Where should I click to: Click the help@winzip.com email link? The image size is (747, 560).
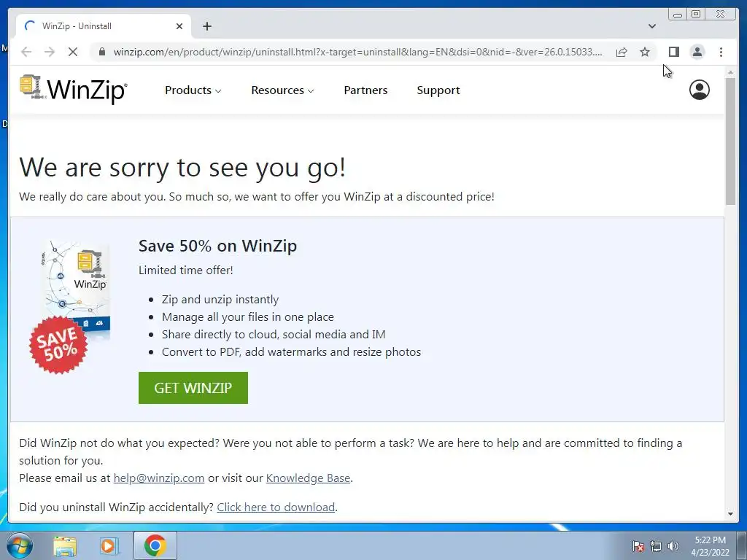[x=158, y=478]
